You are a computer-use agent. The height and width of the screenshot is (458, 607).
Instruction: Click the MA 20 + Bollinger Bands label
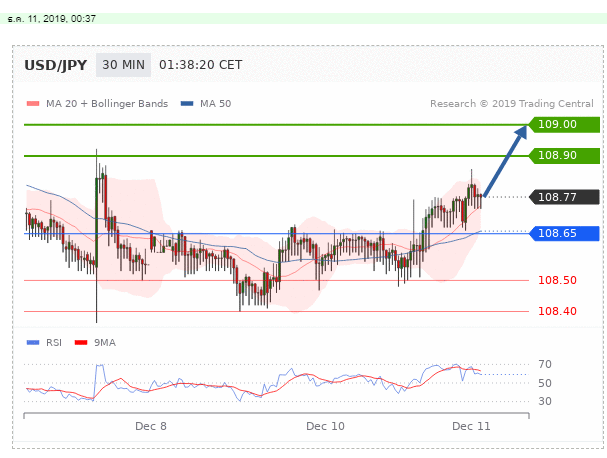pos(107,104)
